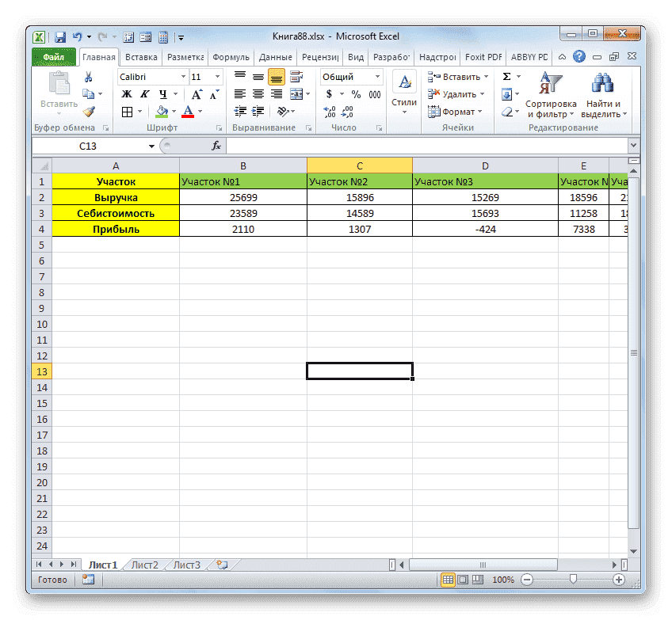This screenshot has height=620, width=672.
Task: Click the AutoSum (Σ) icon
Action: (506, 77)
